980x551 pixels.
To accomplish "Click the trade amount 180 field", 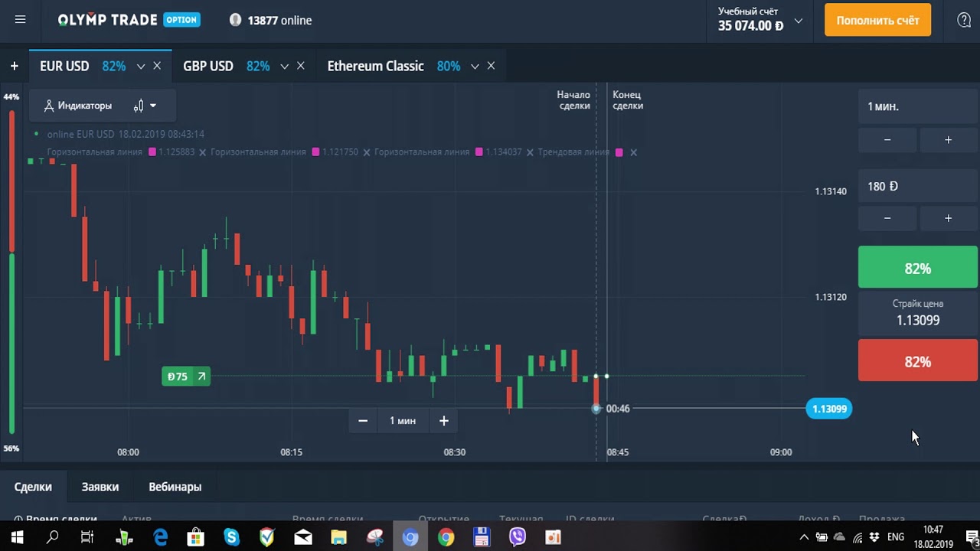I will (x=918, y=186).
